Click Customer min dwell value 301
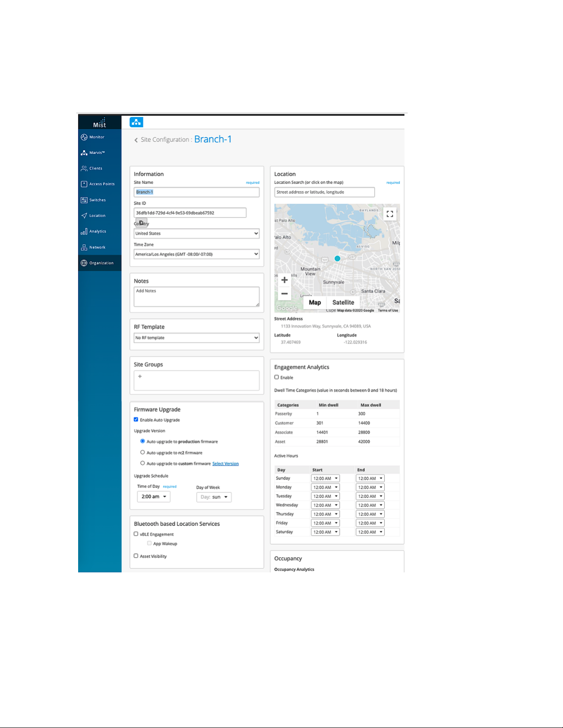 320,423
